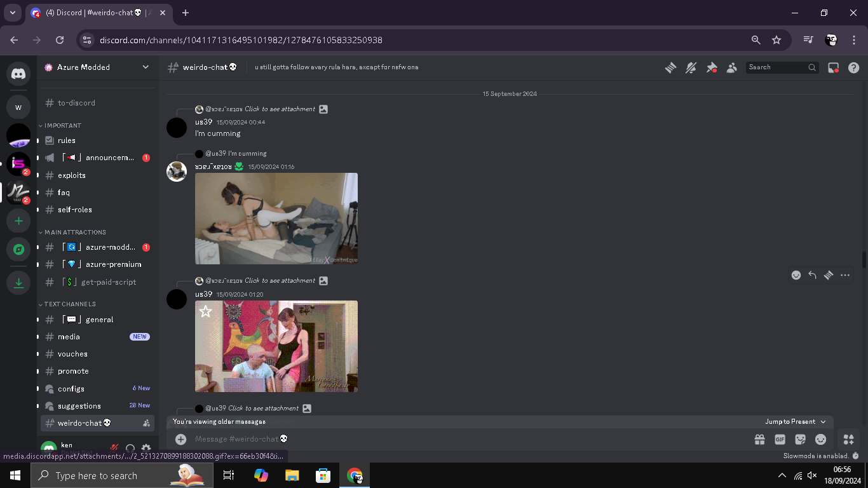The image size is (868, 488).
Task: Open Chrome media controls icon
Action: tap(808, 39)
